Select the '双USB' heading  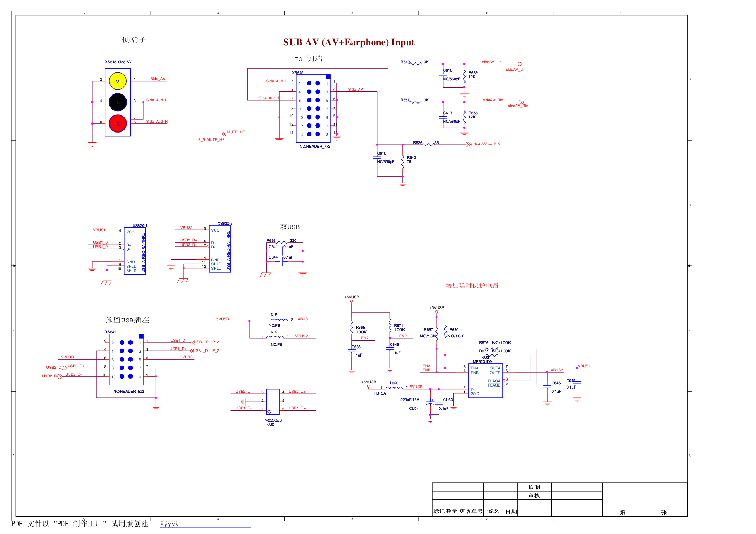(290, 227)
